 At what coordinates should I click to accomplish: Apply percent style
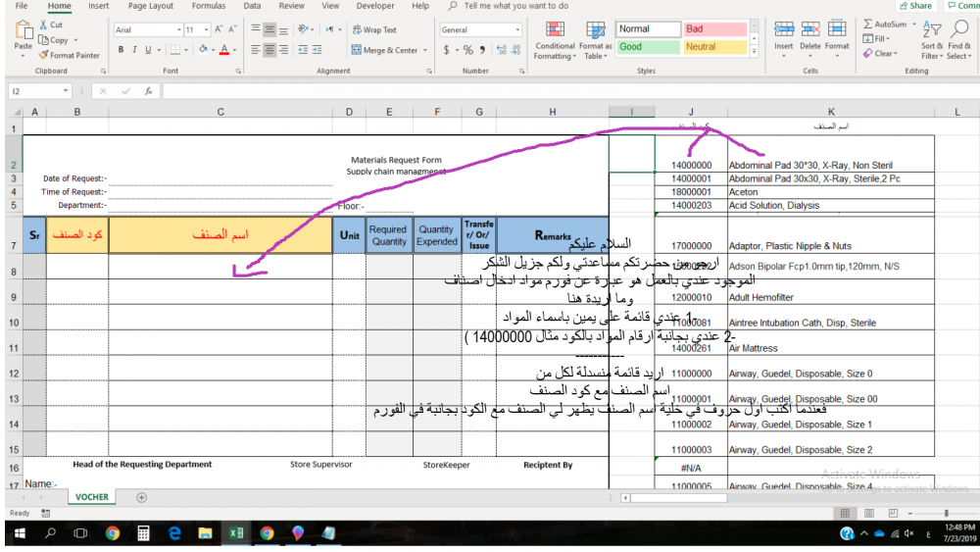point(468,49)
